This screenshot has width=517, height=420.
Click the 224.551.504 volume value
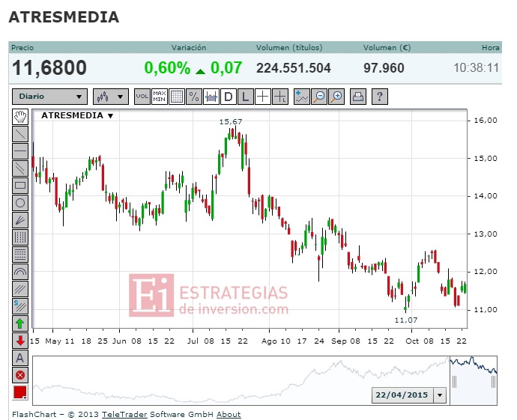(294, 68)
